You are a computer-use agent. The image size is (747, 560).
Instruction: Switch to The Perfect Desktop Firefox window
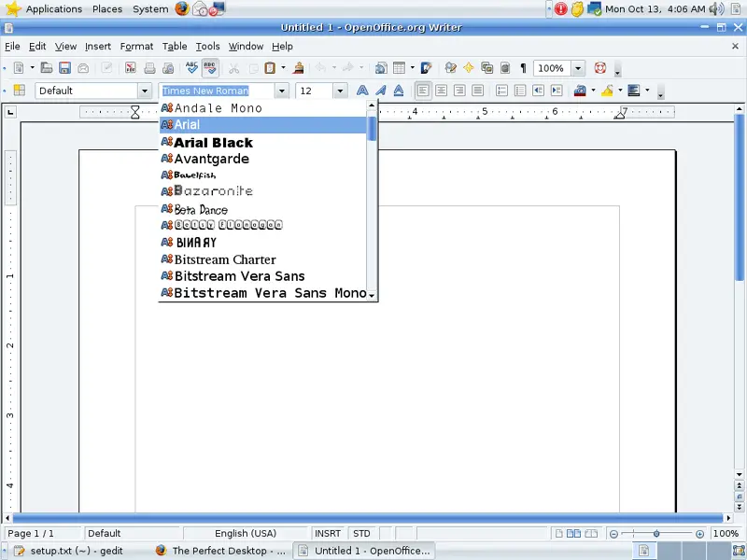pos(220,551)
